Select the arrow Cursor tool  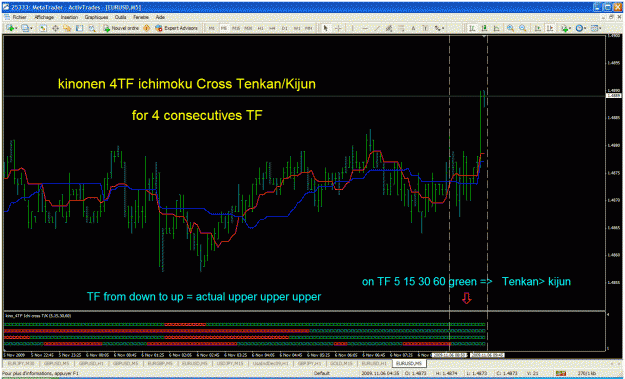[x=326, y=28]
